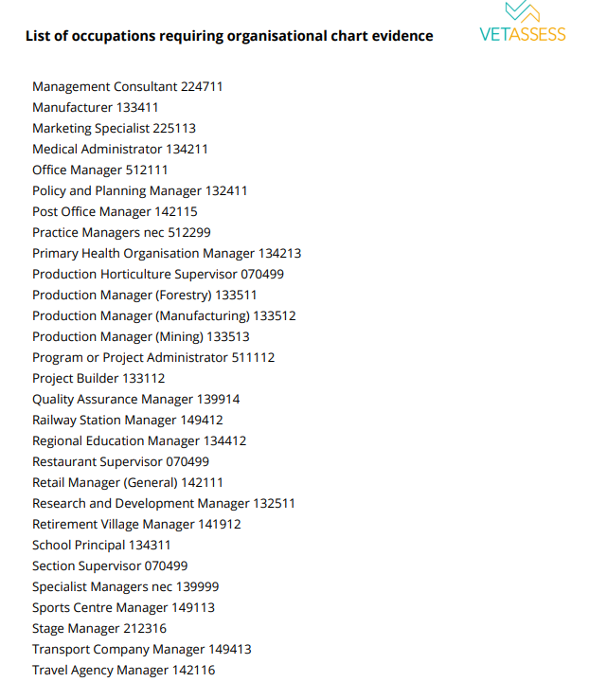The height and width of the screenshot is (700, 589).
Task: Click Project Builder 133112 entry
Action: click(98, 379)
